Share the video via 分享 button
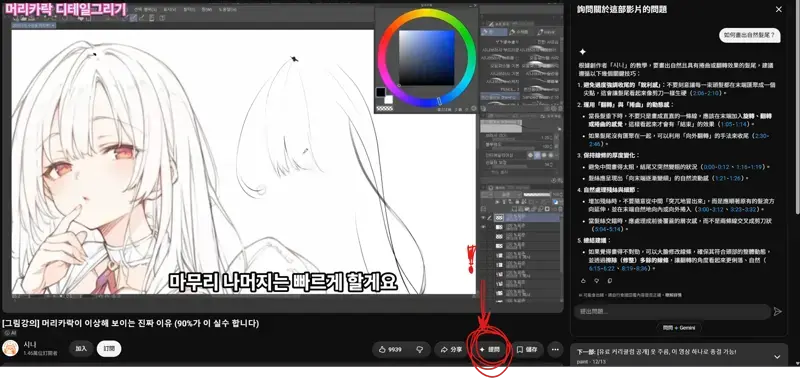Image resolution: width=800 pixels, height=382 pixels. click(x=451, y=349)
